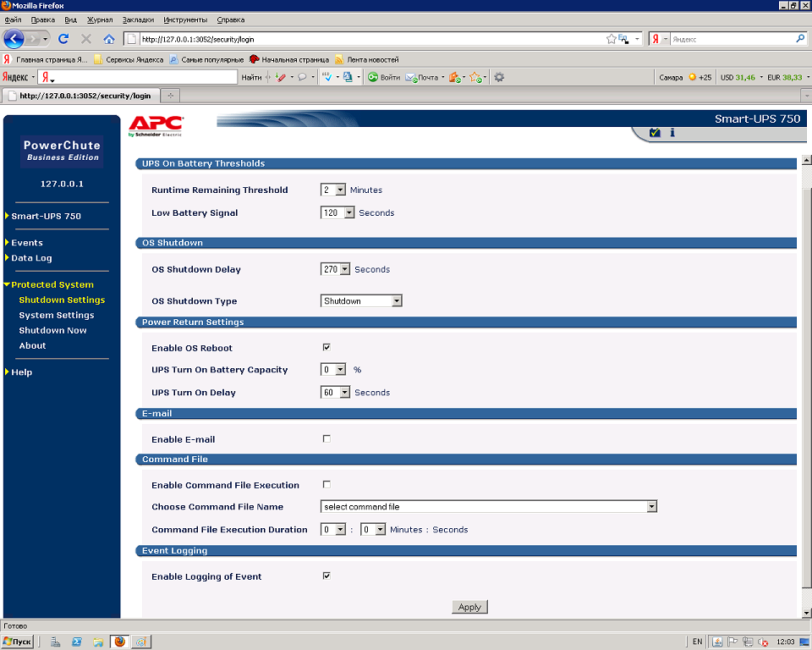Click the Java icon in system tray
Image resolution: width=812 pixels, height=650 pixels.
(717, 642)
